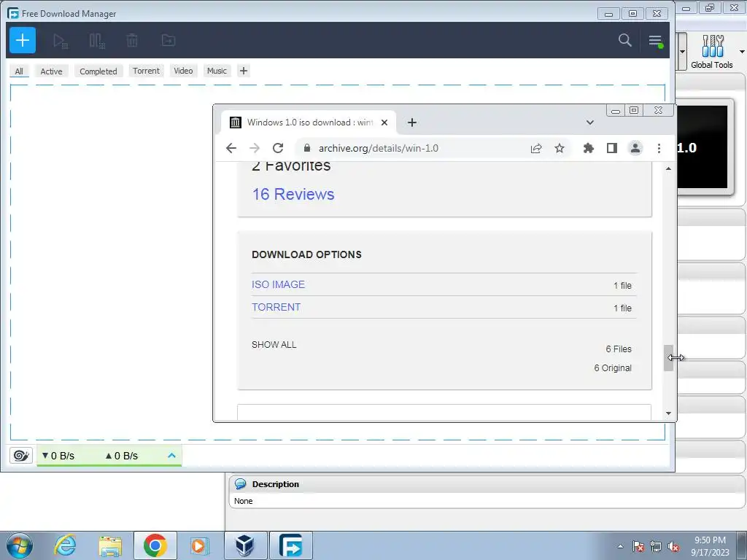
Task: Click the muted volume tray icon
Action: 673,546
